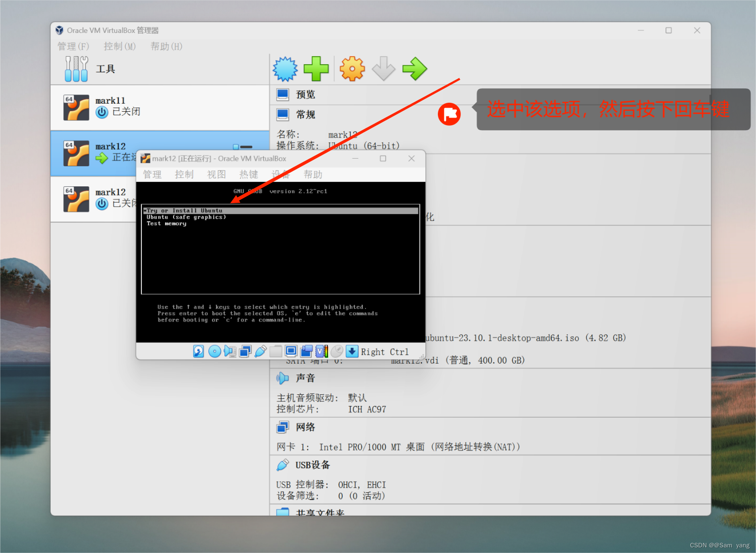
Task: Click the network adapters status icon
Action: coord(245,351)
